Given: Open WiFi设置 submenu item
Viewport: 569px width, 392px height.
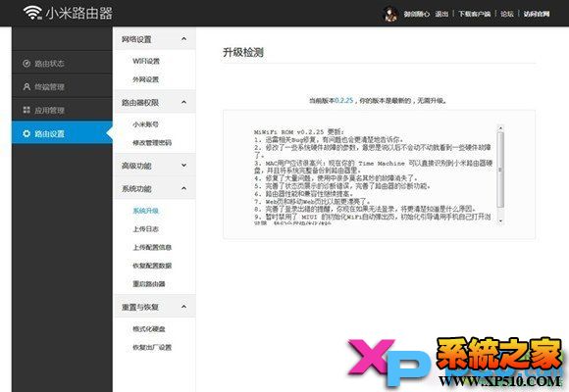Looking at the screenshot, I should 146,61.
